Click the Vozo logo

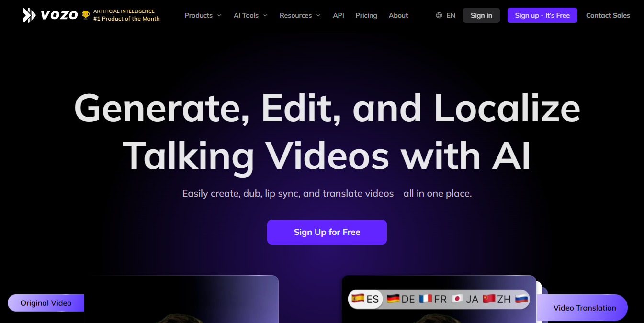50,15
